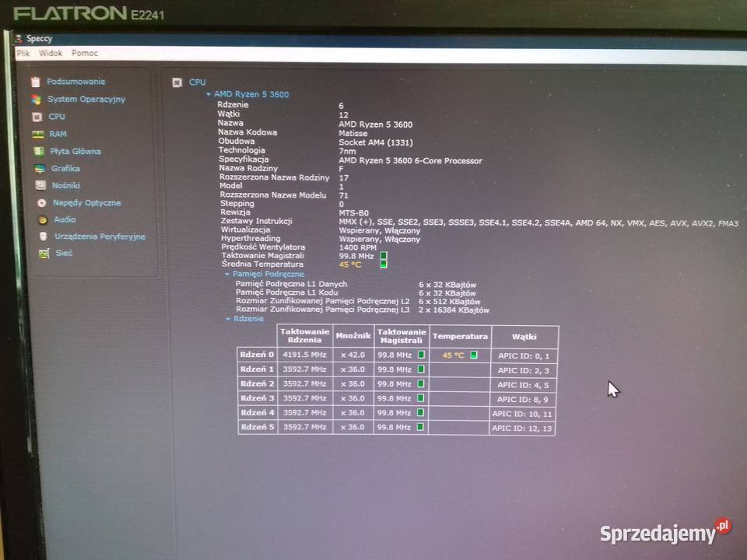This screenshot has width=747, height=560.
Task: Click the Napędy Optyczne disc icon
Action: (x=42, y=203)
